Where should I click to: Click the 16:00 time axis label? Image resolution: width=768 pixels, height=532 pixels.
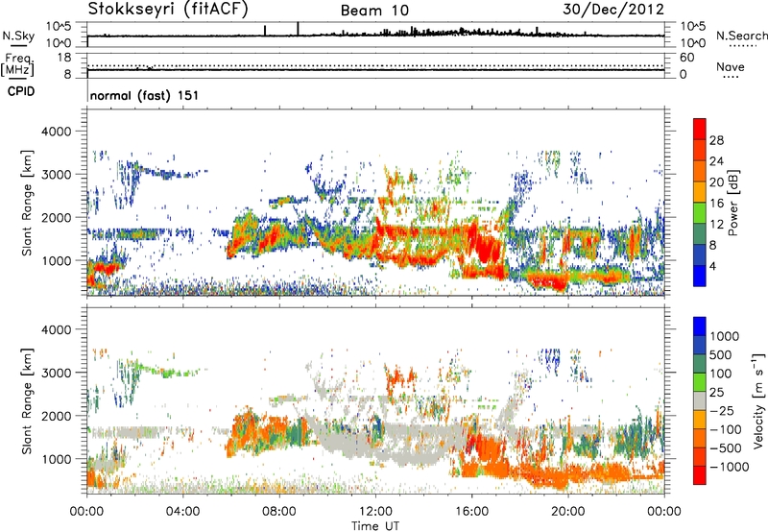coord(471,512)
